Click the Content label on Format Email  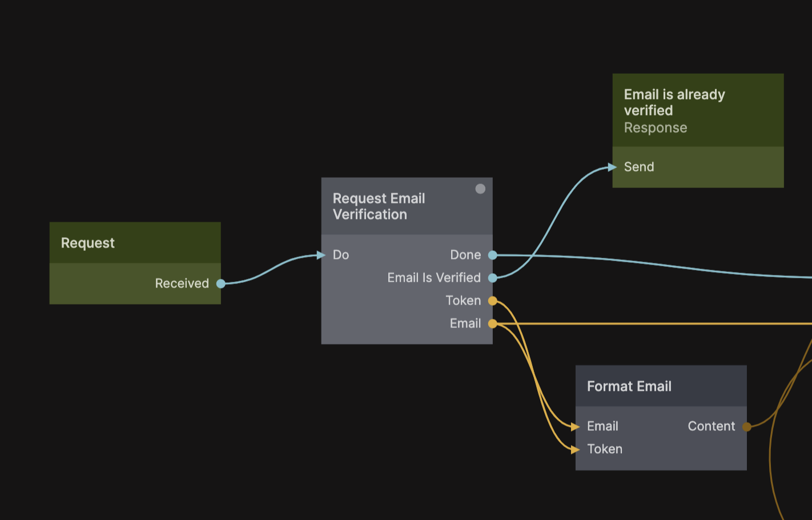711,426
